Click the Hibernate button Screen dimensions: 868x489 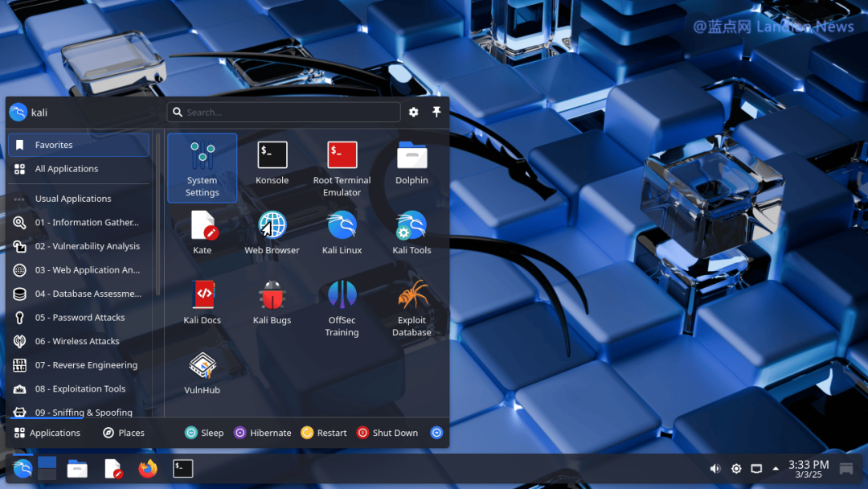coord(263,433)
